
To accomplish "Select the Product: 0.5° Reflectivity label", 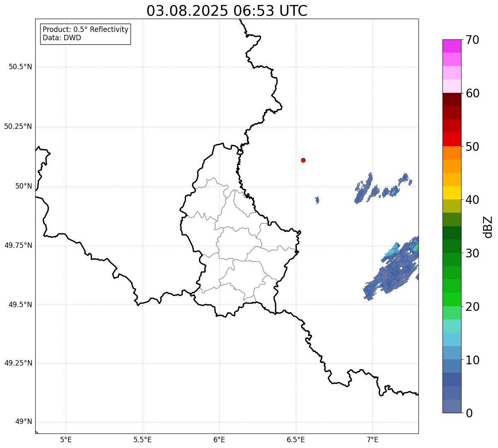I will point(85,30).
